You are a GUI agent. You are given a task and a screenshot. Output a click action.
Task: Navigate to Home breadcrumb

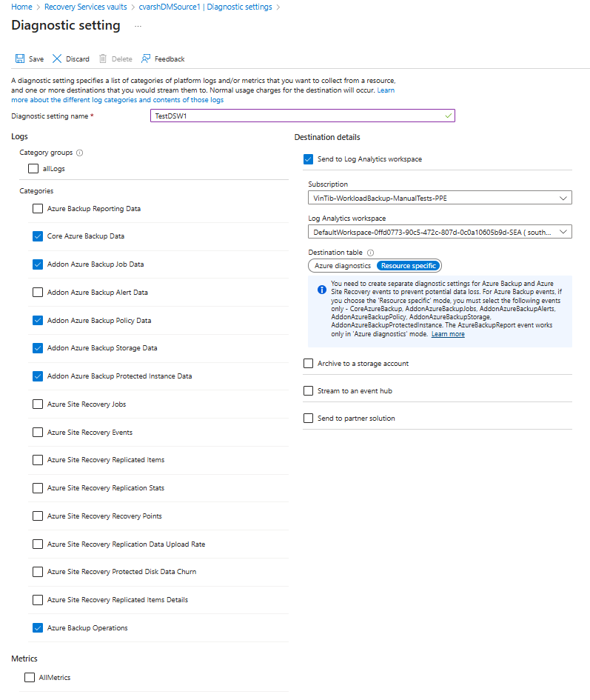point(21,7)
